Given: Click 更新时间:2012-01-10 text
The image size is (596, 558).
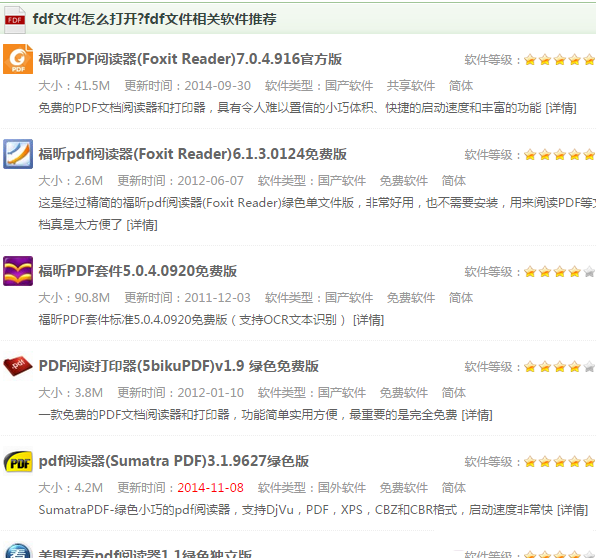Looking at the screenshot, I should [180, 393].
